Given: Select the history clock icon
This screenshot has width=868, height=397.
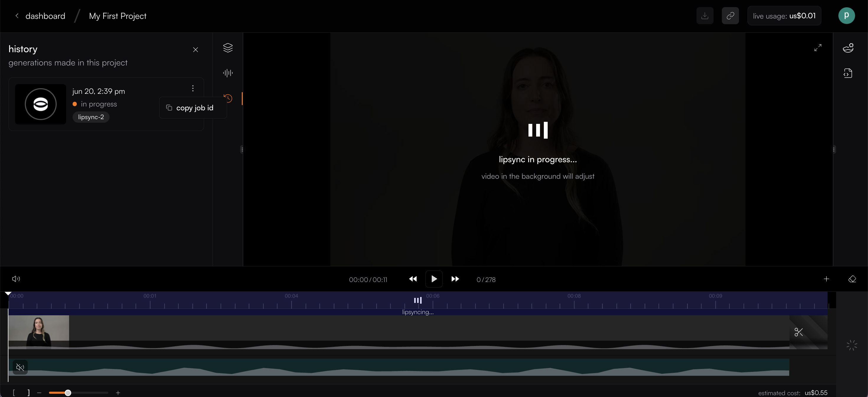Looking at the screenshot, I should pyautogui.click(x=228, y=98).
